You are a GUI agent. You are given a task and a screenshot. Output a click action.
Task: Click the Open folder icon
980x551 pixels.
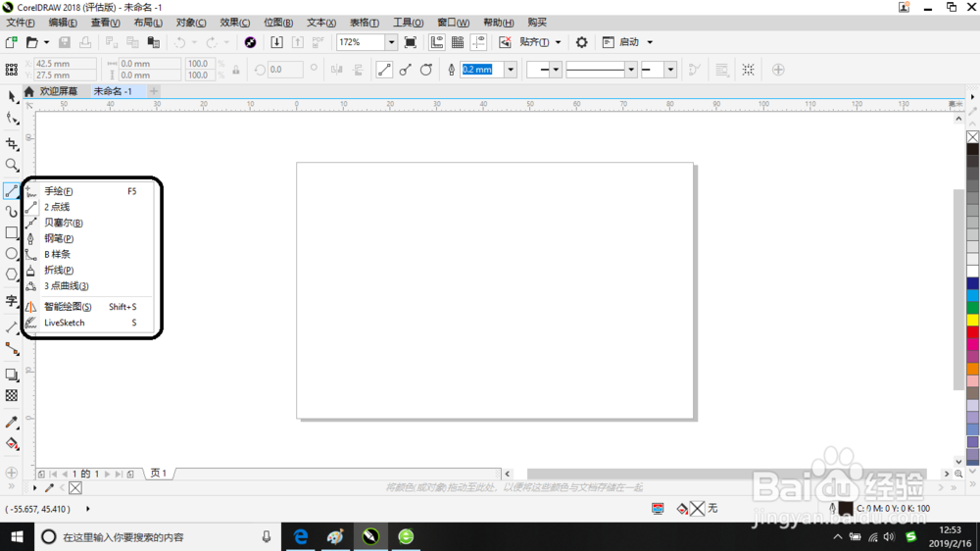(32, 42)
